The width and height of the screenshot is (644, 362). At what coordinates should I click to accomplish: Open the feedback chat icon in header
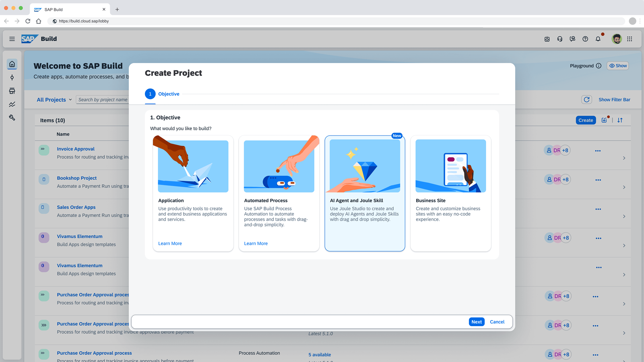(572, 39)
